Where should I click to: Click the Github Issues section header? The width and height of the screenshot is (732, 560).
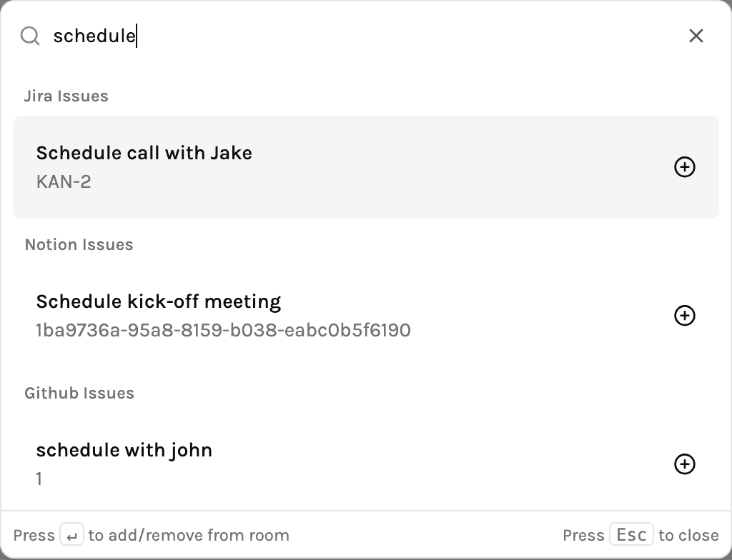click(79, 393)
